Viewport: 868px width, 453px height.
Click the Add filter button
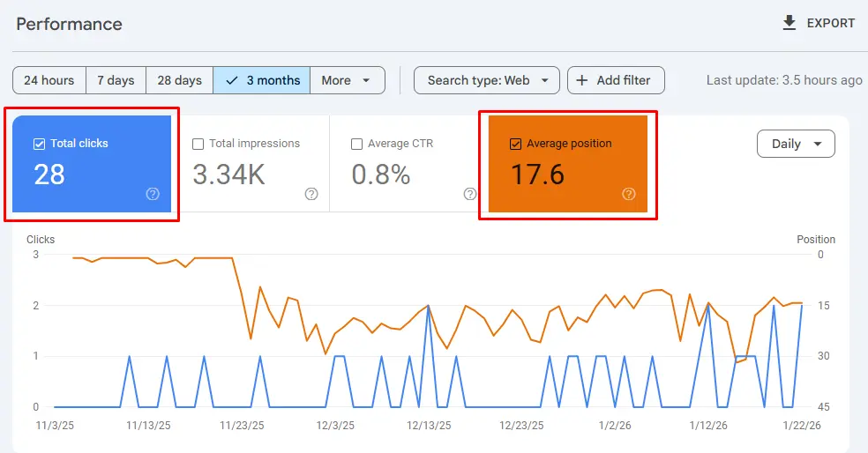(x=616, y=80)
